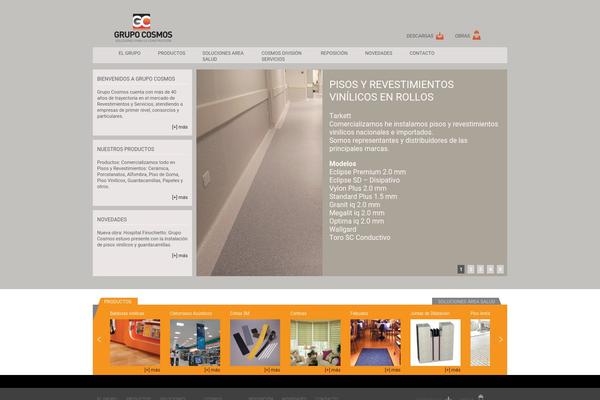Select slide 3 in banner pager
This screenshot has height=400, width=600.
click(x=481, y=269)
